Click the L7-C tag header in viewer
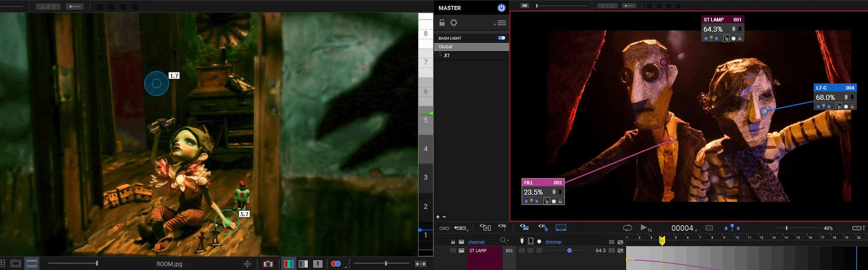This screenshot has height=270, width=868. point(835,88)
